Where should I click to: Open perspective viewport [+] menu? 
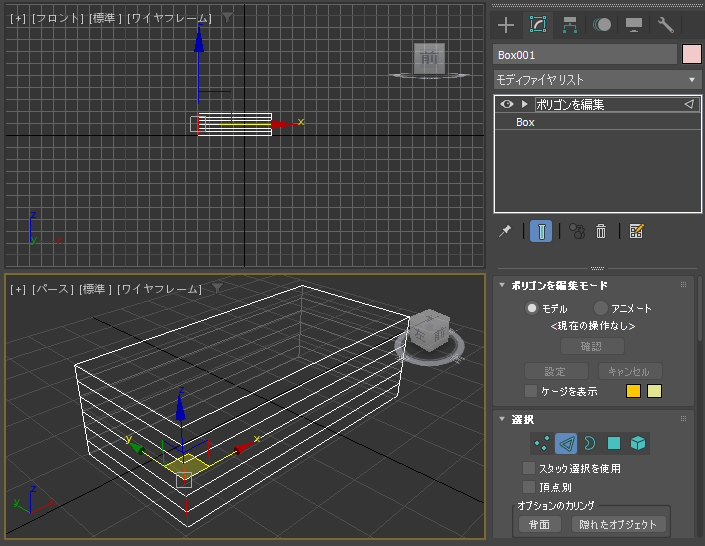pyautogui.click(x=18, y=289)
